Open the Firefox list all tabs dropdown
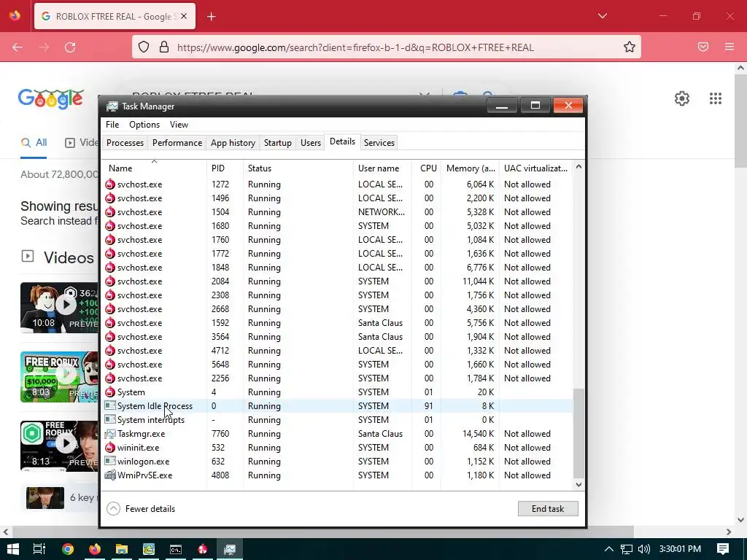The width and height of the screenshot is (747, 560). tap(602, 16)
